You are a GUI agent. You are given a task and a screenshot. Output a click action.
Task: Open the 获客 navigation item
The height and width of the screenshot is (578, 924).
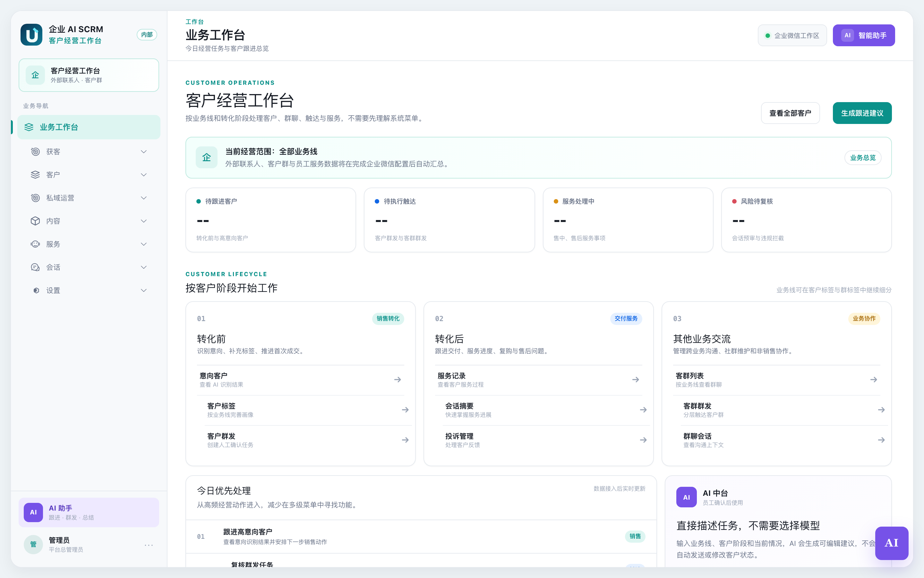click(x=89, y=152)
